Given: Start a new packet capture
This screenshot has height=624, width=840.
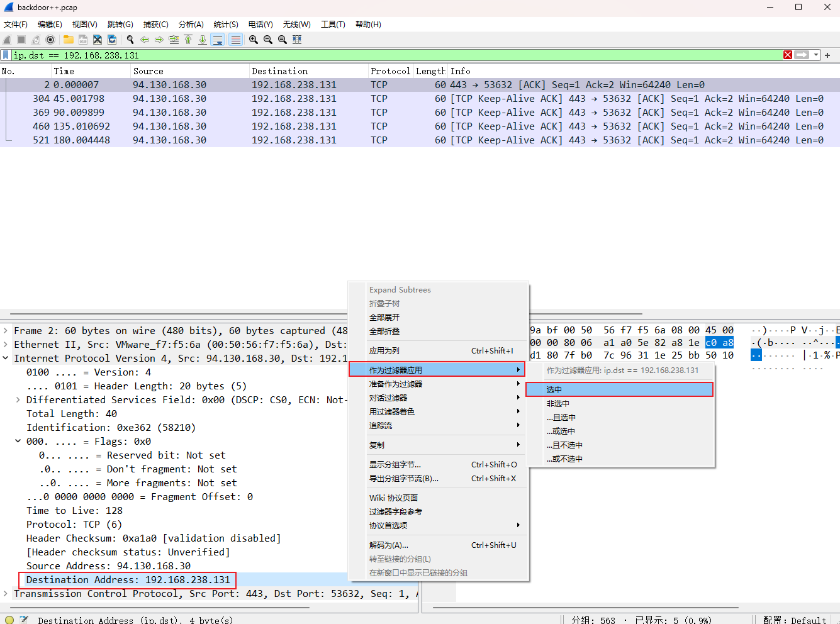Looking at the screenshot, I should tap(7, 39).
